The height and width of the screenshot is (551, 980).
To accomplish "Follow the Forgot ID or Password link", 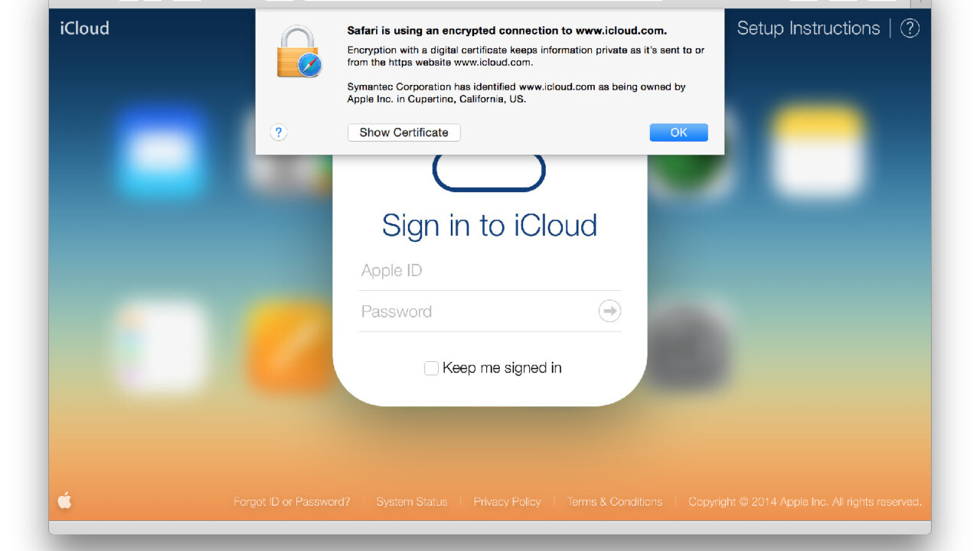I will 292,502.
